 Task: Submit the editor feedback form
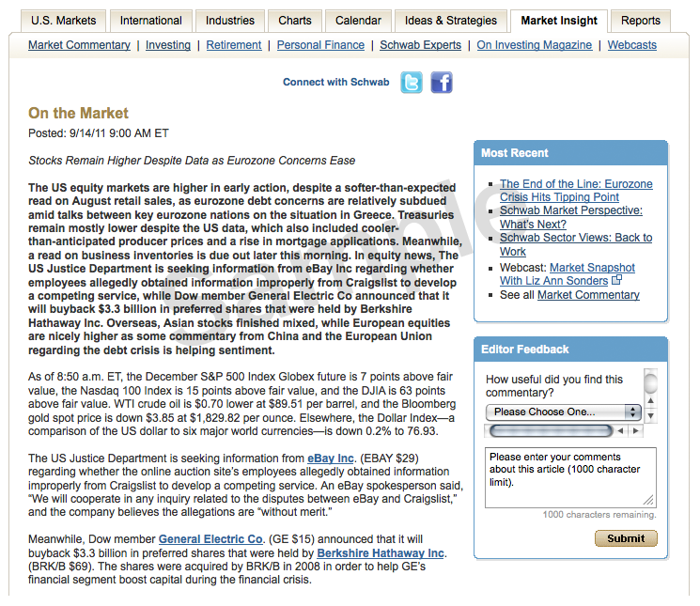626,538
